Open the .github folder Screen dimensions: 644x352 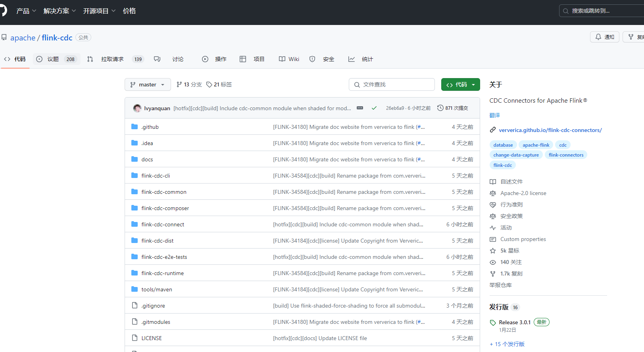(150, 127)
